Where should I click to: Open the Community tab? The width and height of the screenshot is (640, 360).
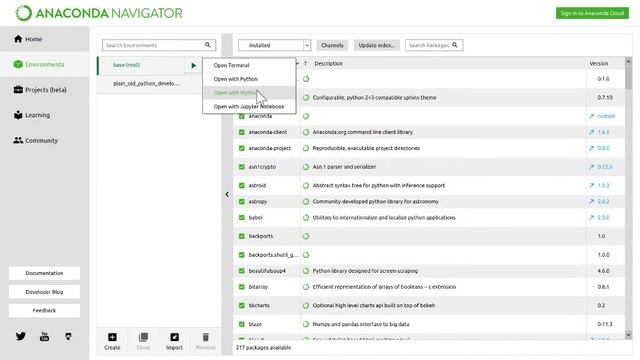pyautogui.click(x=44, y=140)
